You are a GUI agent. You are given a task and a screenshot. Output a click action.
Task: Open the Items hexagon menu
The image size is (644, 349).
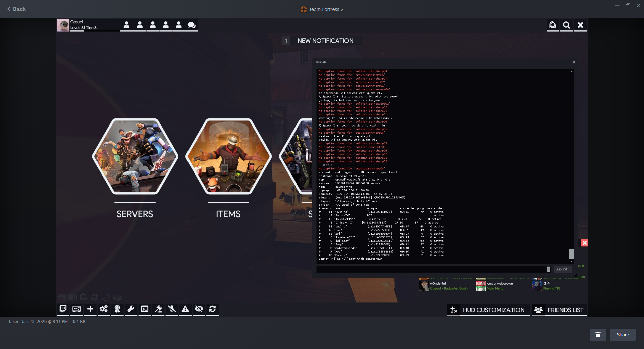click(x=228, y=157)
